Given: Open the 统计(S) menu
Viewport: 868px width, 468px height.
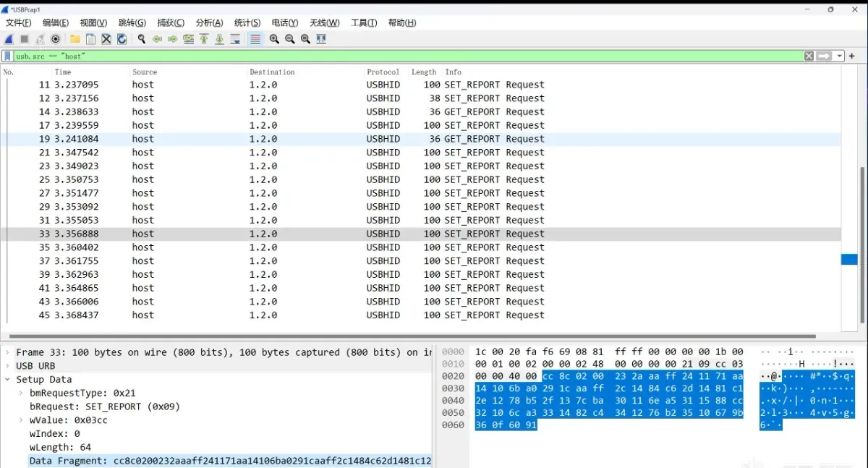Looking at the screenshot, I should pos(247,23).
